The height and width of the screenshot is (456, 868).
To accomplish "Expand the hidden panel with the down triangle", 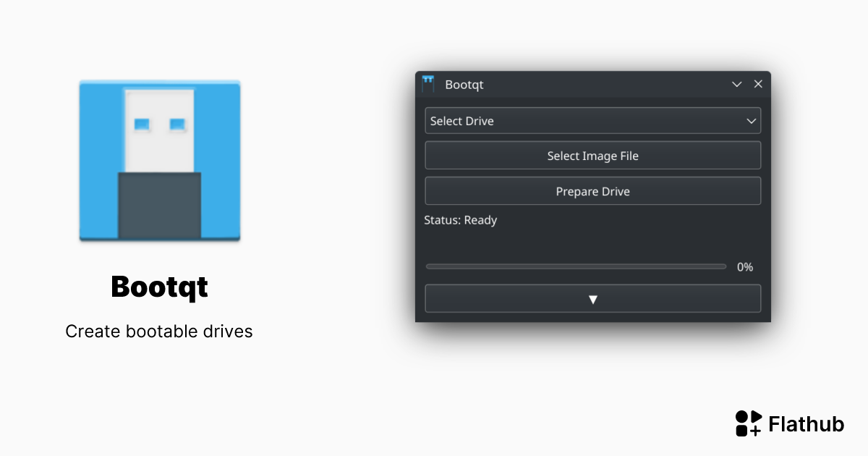I will pyautogui.click(x=592, y=297).
